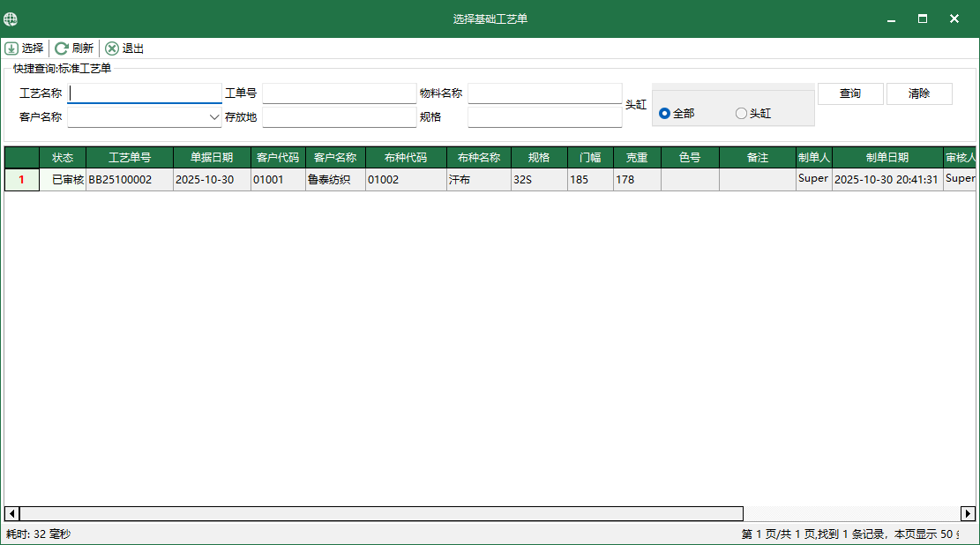Click the 刷新 (Refresh) toolbar icon
This screenshot has width=980, height=545.
(62, 49)
